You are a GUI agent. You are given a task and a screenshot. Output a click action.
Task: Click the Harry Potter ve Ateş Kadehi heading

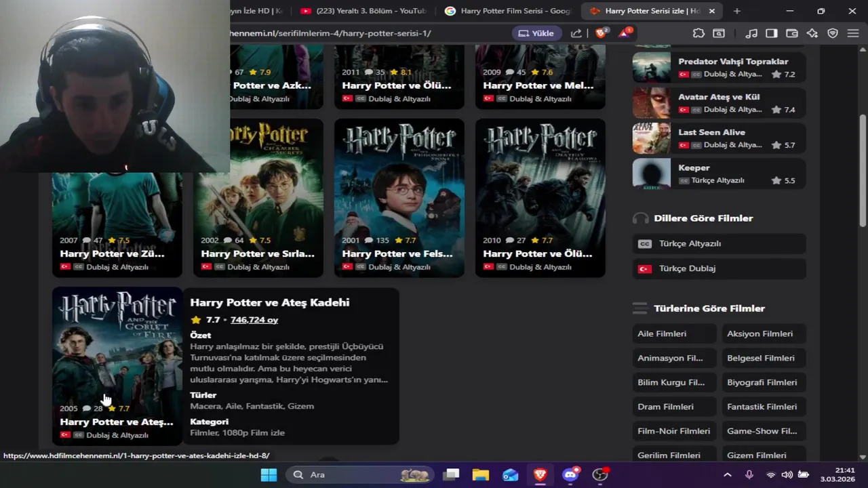tap(270, 302)
